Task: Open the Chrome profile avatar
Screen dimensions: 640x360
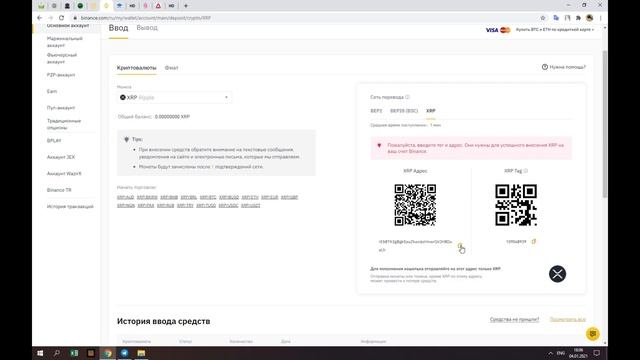Action: tap(589, 18)
